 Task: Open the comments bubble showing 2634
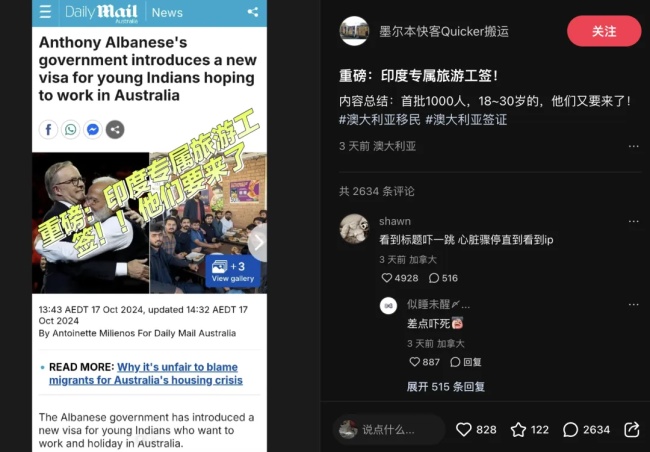587,430
